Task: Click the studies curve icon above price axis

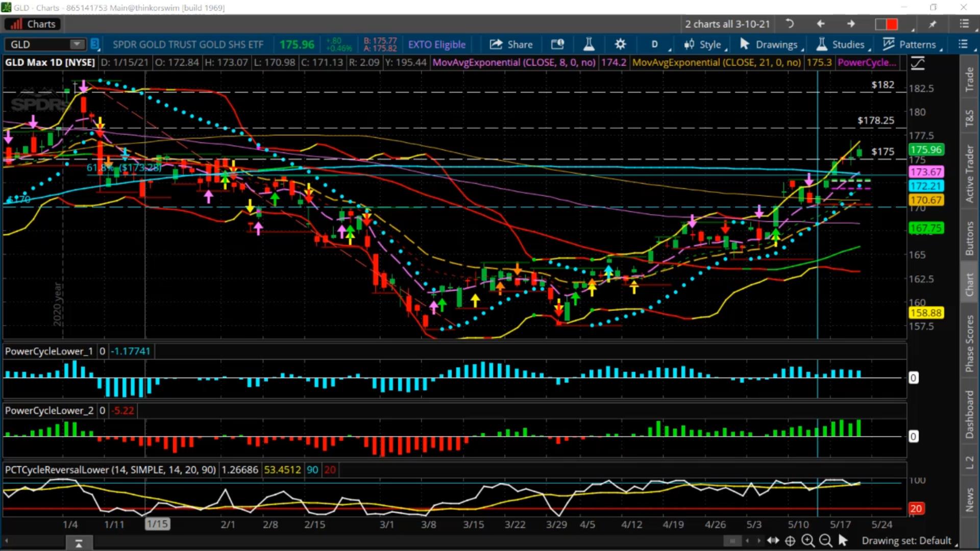Action: [x=918, y=63]
